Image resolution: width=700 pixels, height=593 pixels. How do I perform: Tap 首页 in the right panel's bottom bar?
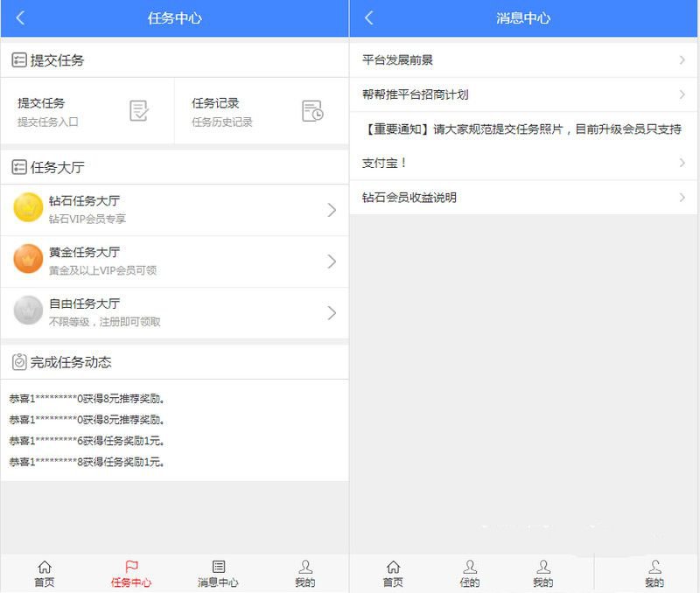(x=393, y=574)
